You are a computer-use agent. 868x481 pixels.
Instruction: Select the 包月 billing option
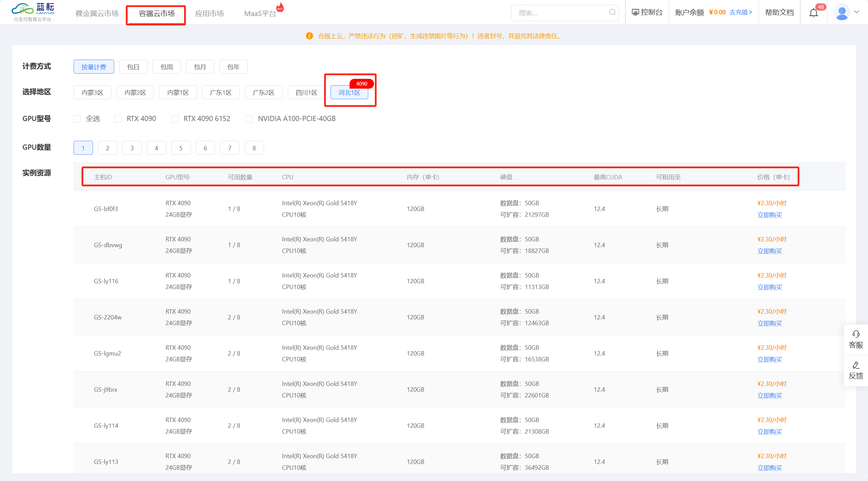click(x=200, y=67)
